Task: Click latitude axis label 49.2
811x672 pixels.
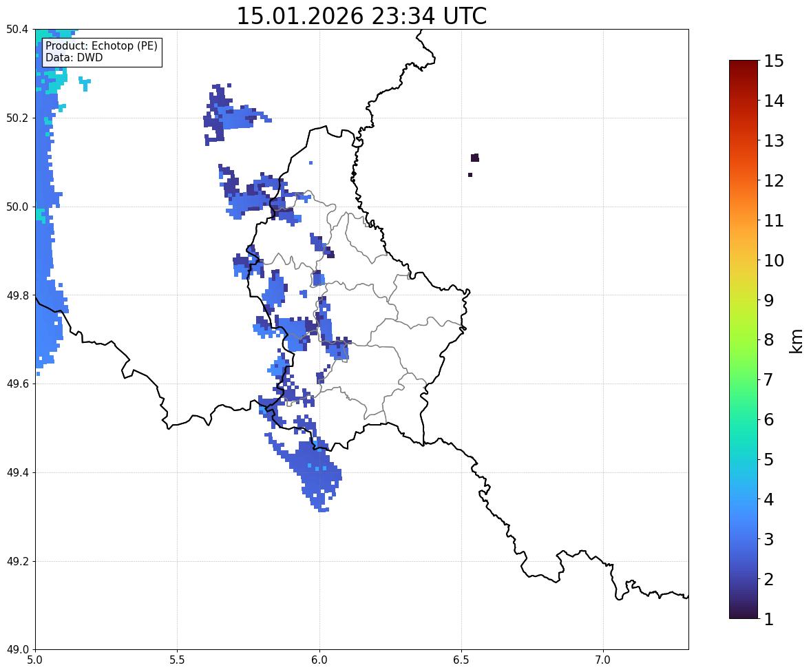Action: 17,561
